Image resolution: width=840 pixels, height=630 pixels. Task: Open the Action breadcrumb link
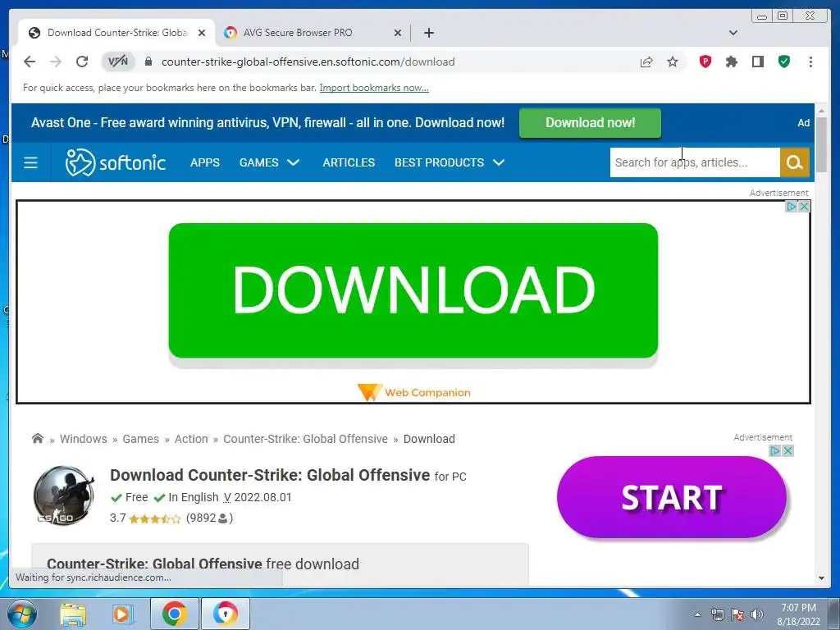coord(190,439)
